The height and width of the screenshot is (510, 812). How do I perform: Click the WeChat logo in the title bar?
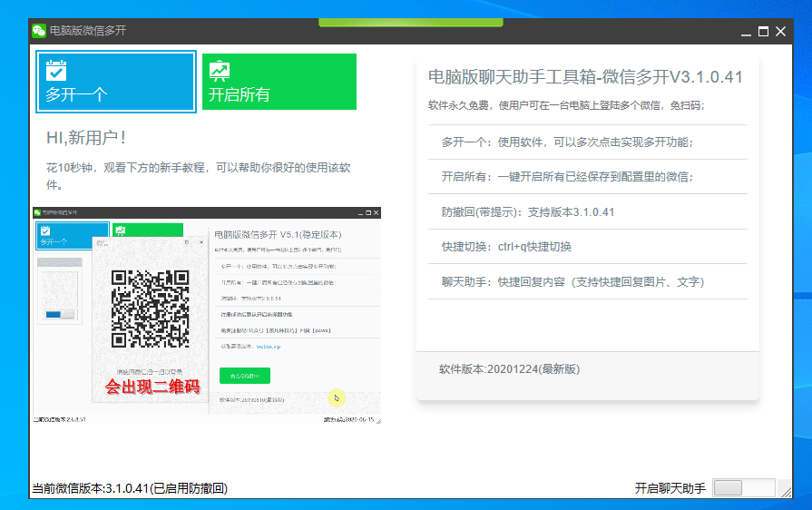click(39, 31)
